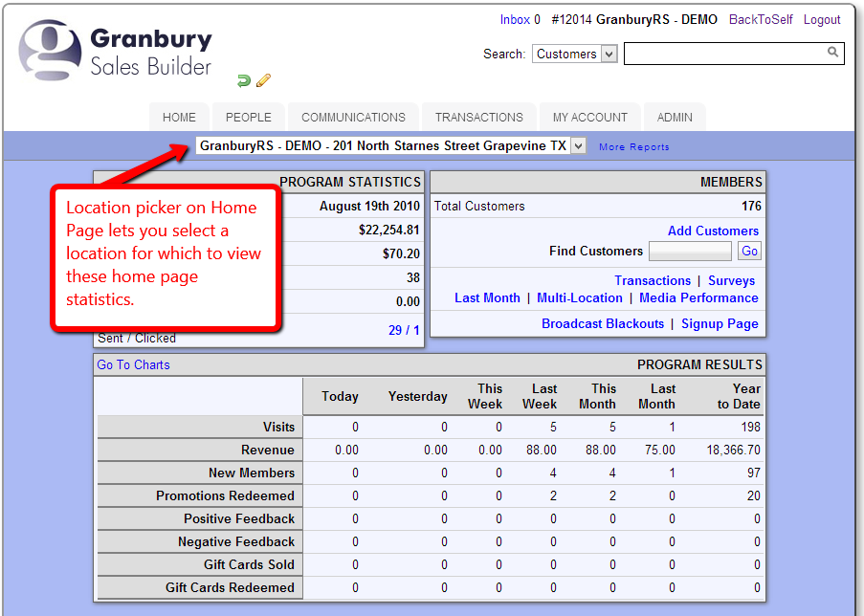Open the Transactions link in Members panel
864x616 pixels.
coord(653,281)
